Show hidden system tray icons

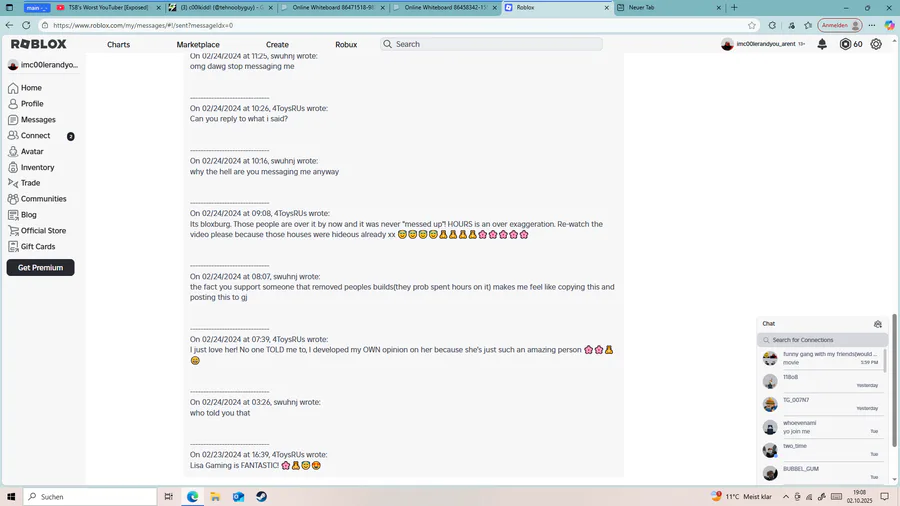pos(786,497)
